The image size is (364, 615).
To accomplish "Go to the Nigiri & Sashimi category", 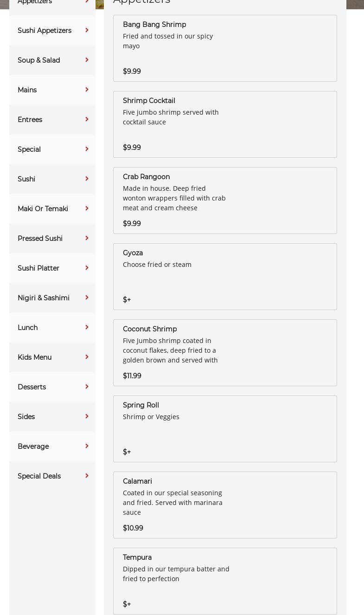I will point(44,298).
